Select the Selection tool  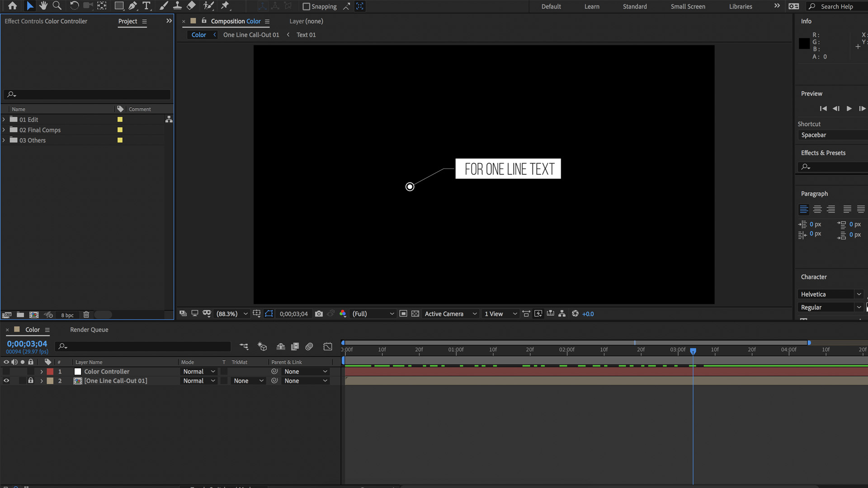coord(30,6)
